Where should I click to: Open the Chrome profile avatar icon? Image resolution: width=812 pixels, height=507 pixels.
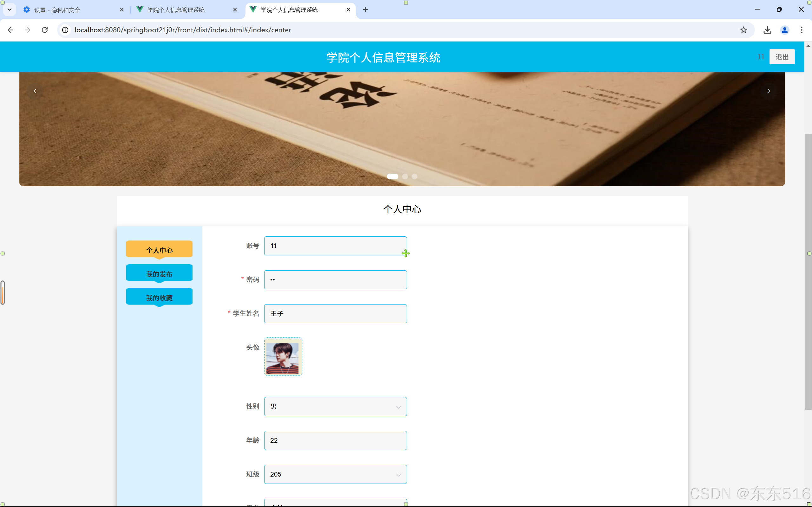(x=784, y=30)
